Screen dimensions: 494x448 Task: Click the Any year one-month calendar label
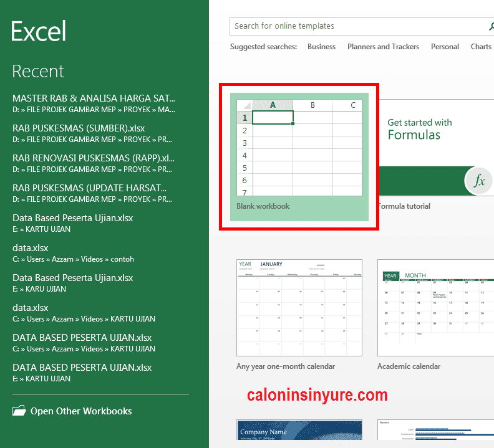(x=286, y=366)
